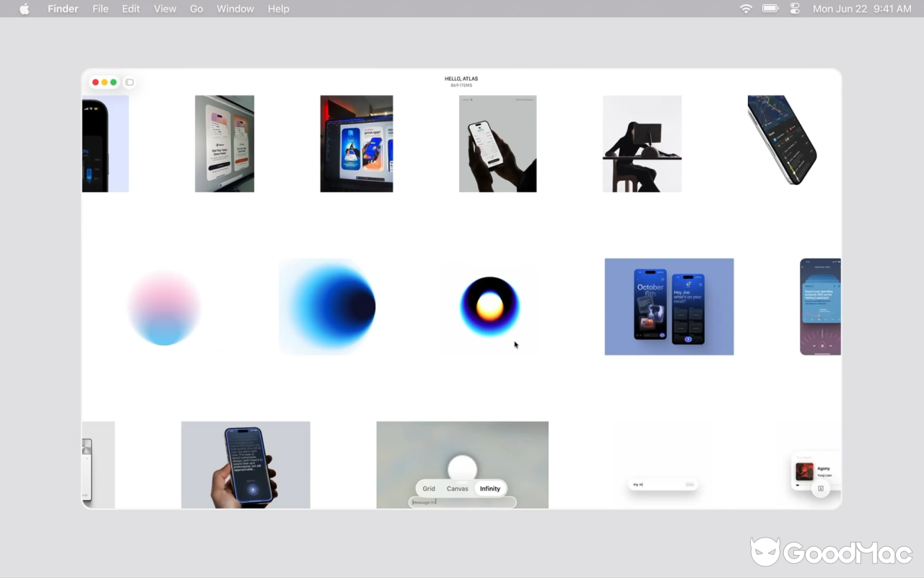Open the October phones on blue background
The image size is (924, 578).
coord(669,306)
